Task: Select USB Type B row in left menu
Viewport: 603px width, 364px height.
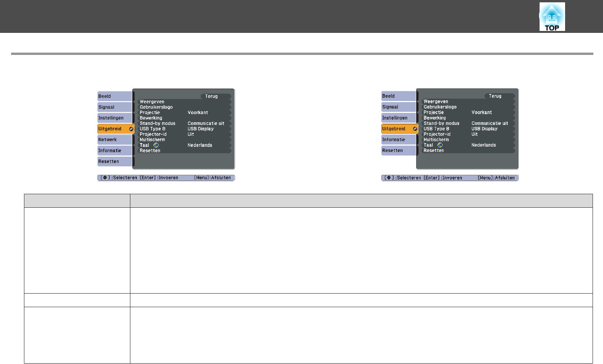Action: coord(184,129)
